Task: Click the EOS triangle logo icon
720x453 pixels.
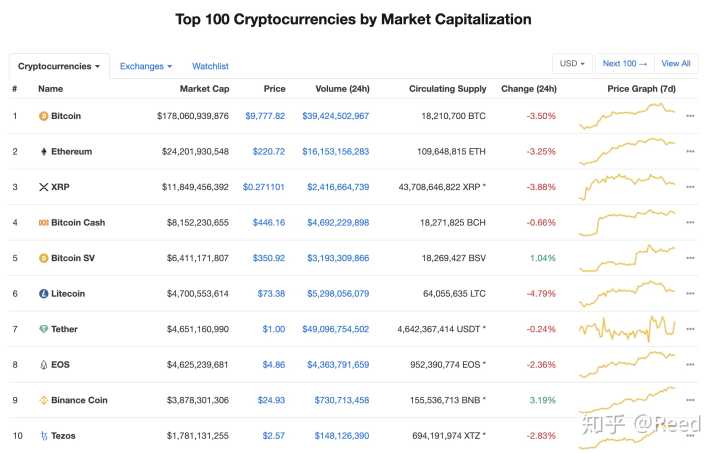Action: [x=44, y=365]
